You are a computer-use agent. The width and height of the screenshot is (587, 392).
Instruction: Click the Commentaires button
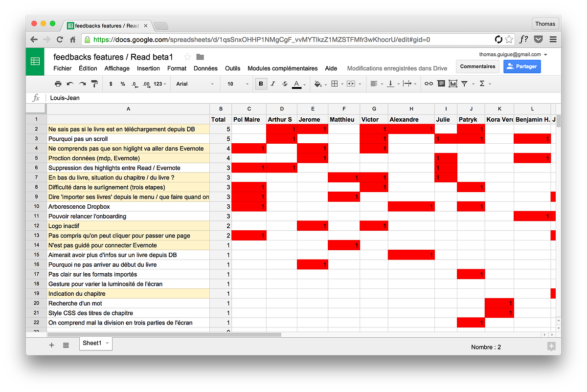click(x=477, y=66)
